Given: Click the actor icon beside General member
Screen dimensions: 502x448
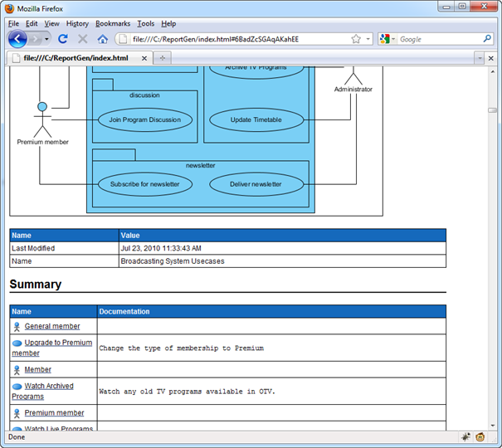Looking at the screenshot, I should pos(17,326).
